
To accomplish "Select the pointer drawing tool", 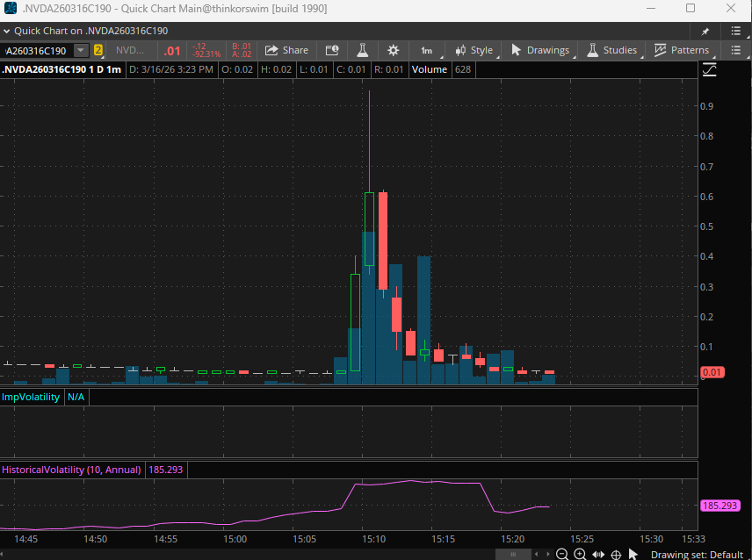I will pos(633,554).
